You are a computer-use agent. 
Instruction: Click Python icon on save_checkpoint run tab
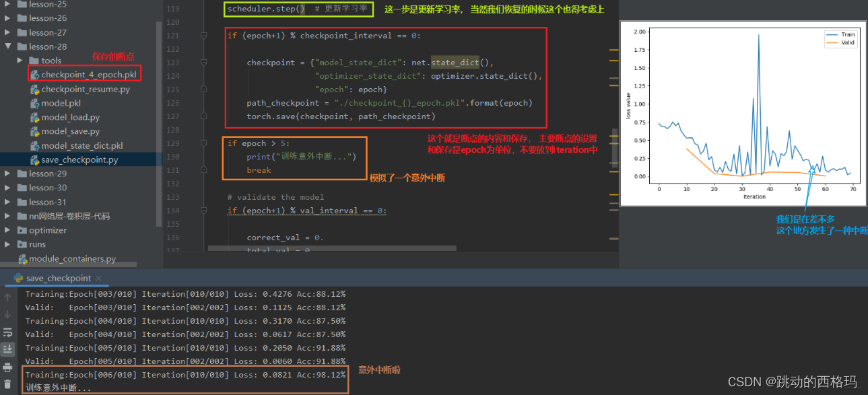[18, 278]
